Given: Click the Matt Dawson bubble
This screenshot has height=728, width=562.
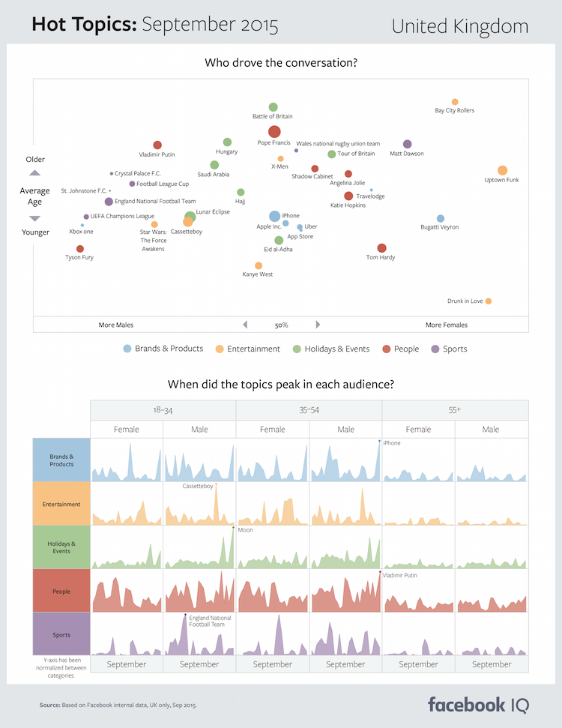Looking at the screenshot, I should coord(407,144).
